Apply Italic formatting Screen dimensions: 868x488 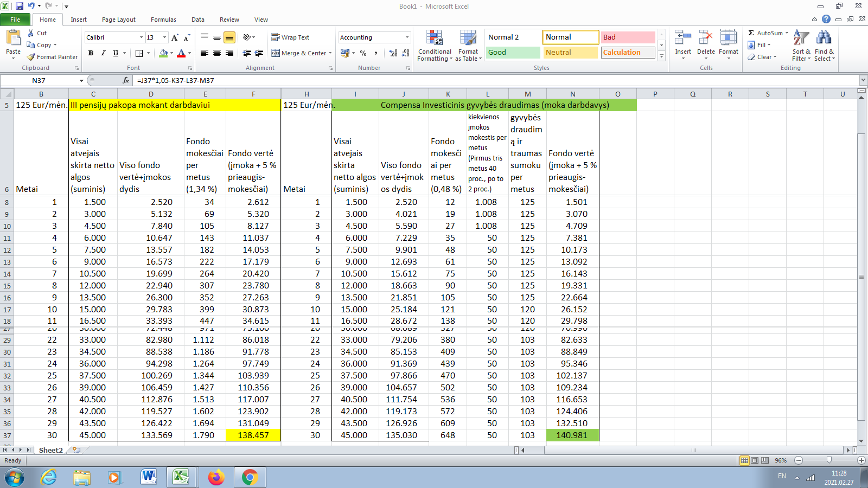pos(103,53)
